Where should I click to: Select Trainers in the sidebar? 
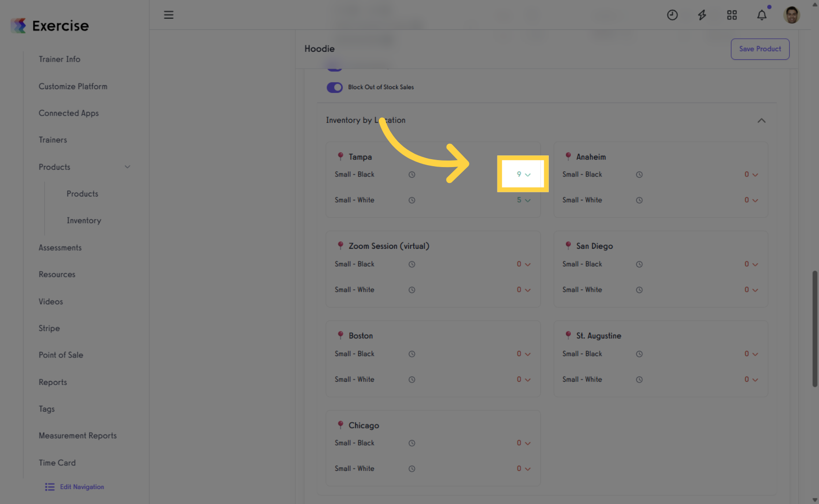click(x=53, y=140)
